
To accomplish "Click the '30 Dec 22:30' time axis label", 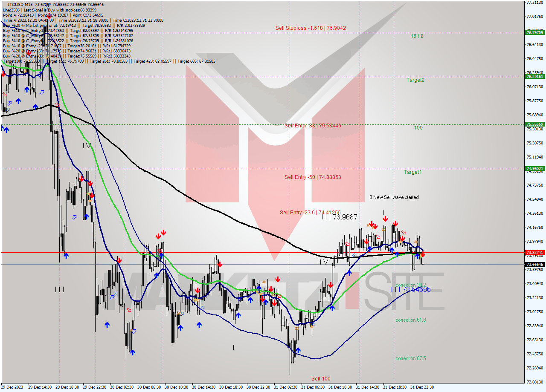I will pyautogui.click(x=258, y=387).
